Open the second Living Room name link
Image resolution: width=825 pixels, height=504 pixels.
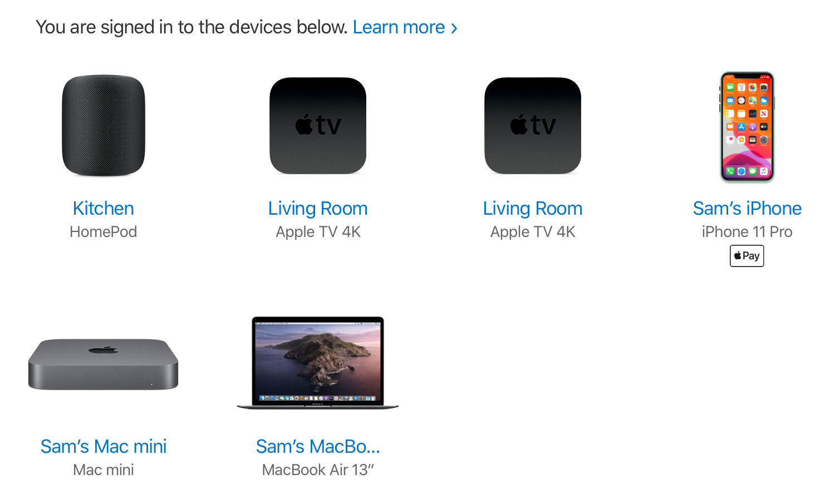(x=533, y=209)
